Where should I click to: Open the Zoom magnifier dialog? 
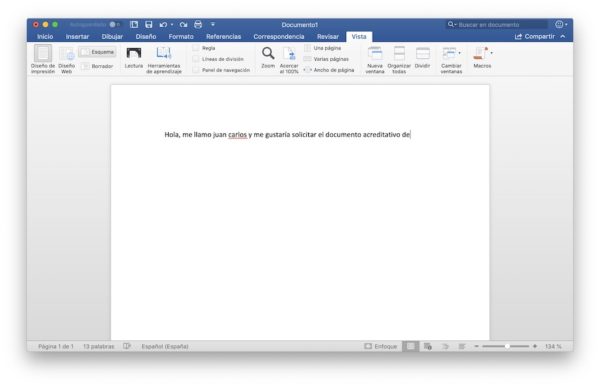point(268,57)
